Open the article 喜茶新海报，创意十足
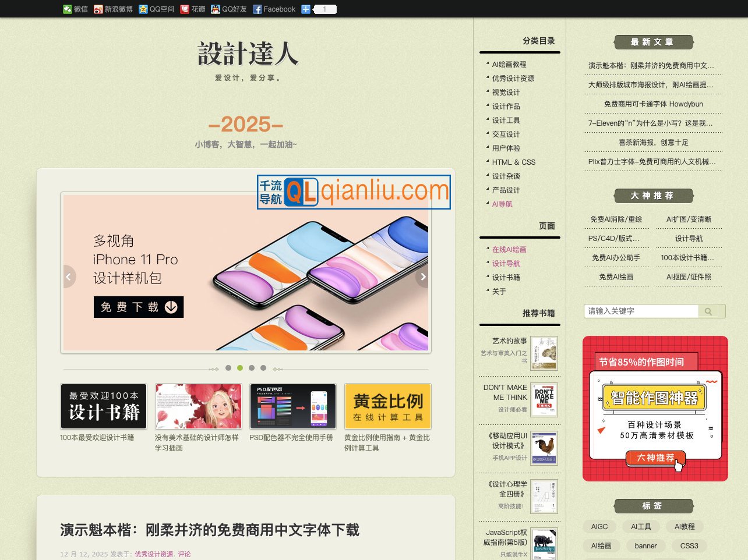748x560 pixels. click(x=654, y=142)
